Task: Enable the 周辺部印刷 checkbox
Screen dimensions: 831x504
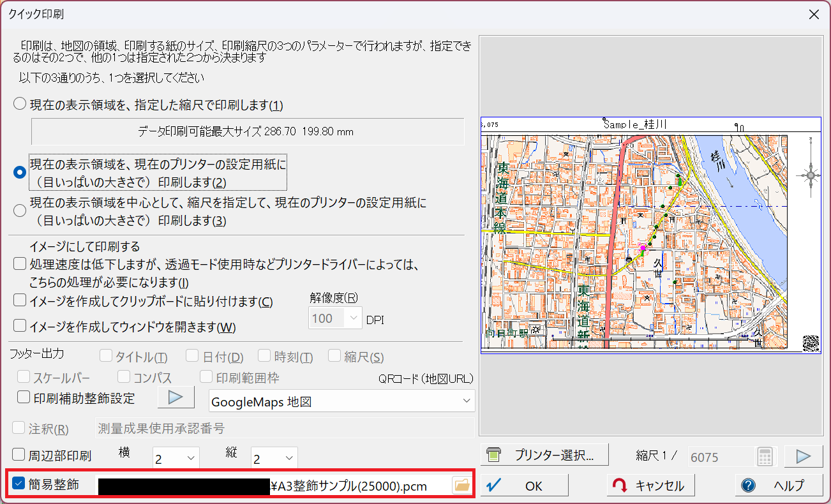Action: [19, 455]
